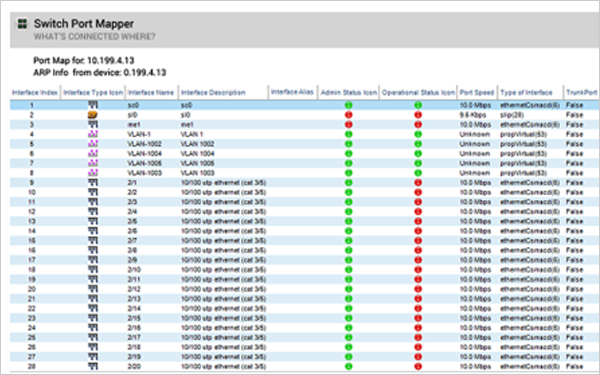This screenshot has height=375, width=600.
Task: Click the orange serial icon in sl0 row
Action: click(x=93, y=114)
